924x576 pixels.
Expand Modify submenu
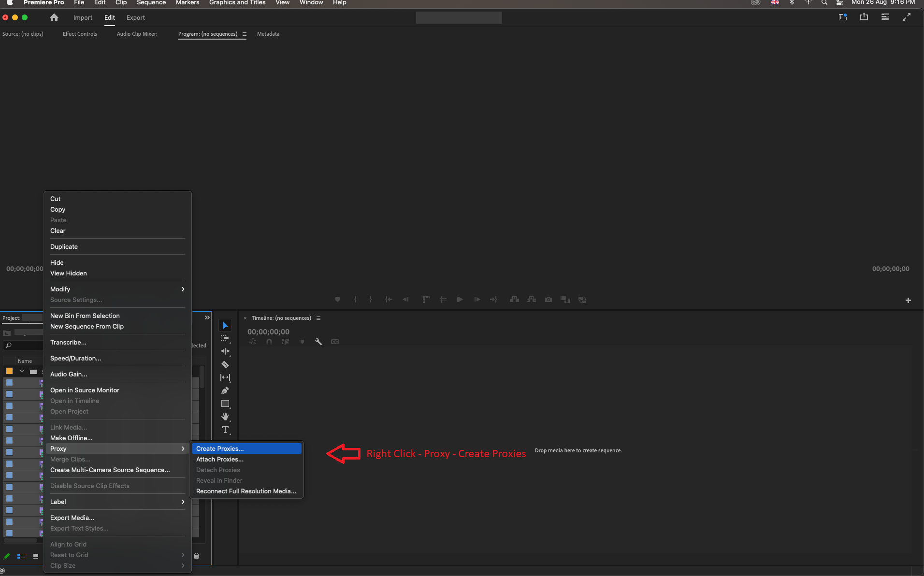(117, 289)
